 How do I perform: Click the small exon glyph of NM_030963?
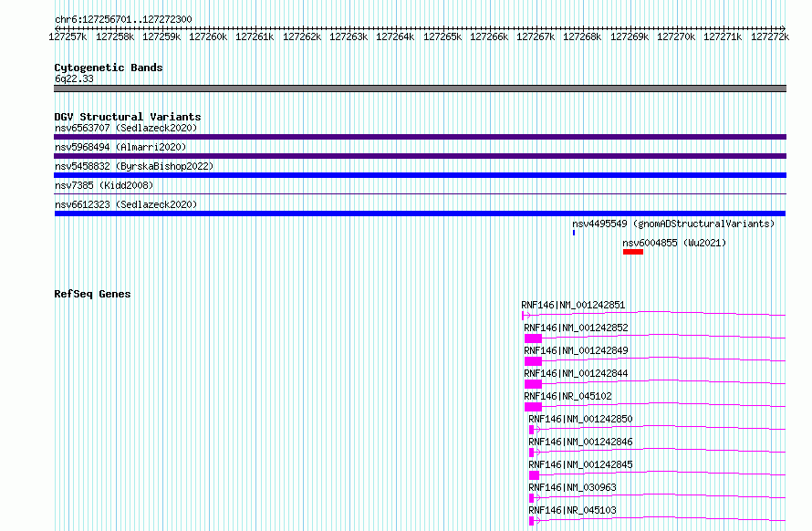531,498
